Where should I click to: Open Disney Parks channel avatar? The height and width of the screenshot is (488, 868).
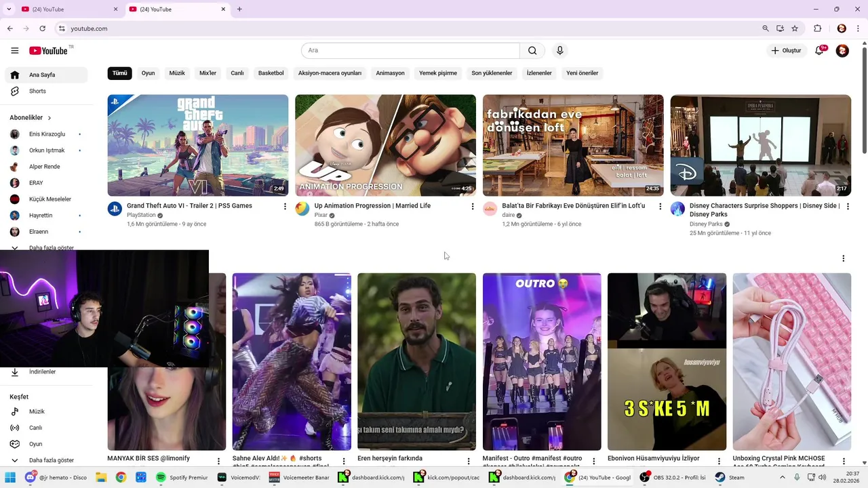click(677, 209)
